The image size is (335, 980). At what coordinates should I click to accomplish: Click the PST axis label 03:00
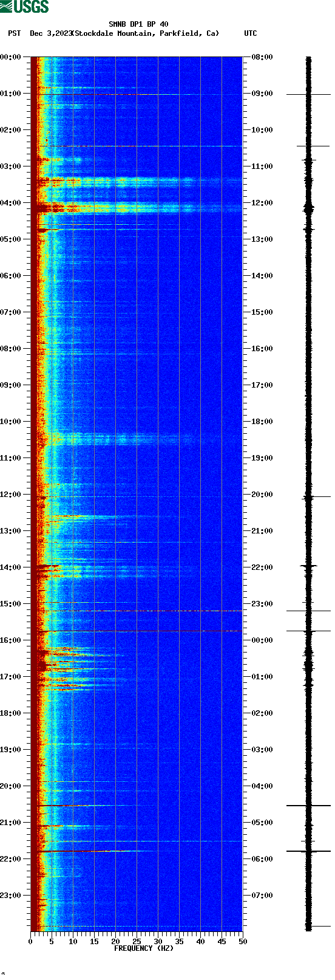point(11,166)
